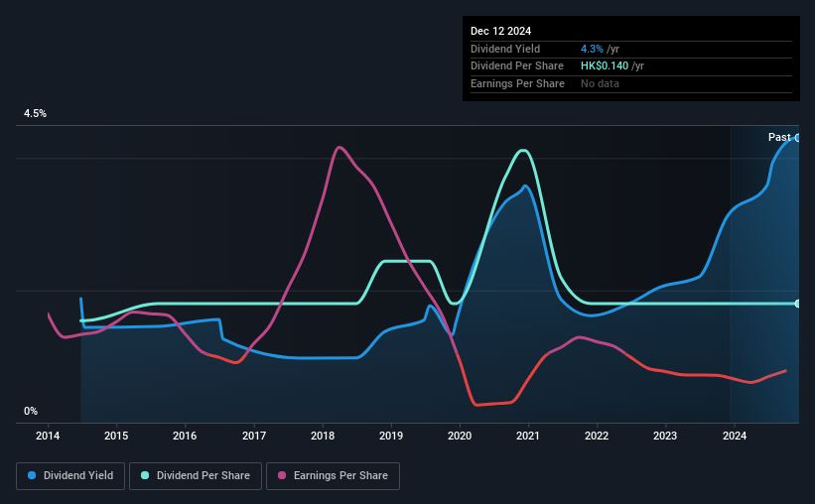Screen dimensions: 815x504
Task: Click the 2024 year axis label
Action: [x=734, y=436]
